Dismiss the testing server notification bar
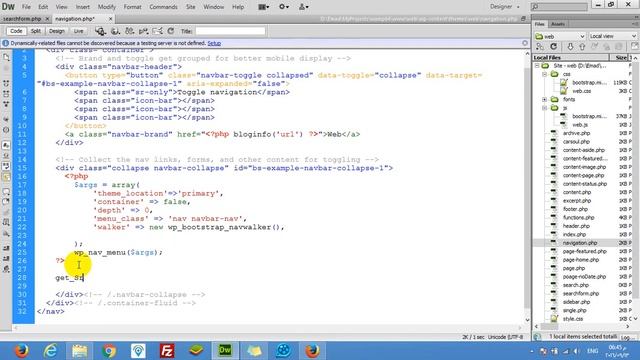The width and height of the screenshot is (640, 360). click(x=525, y=43)
